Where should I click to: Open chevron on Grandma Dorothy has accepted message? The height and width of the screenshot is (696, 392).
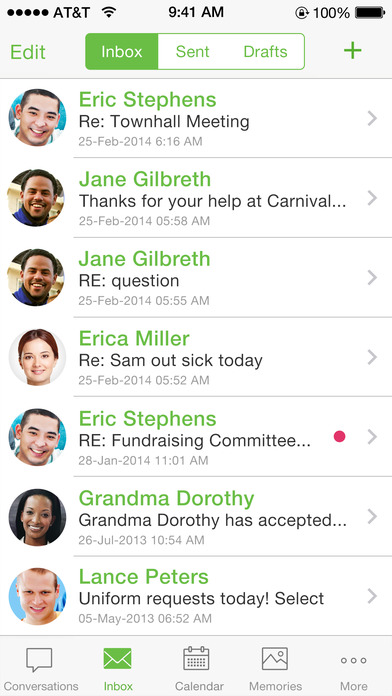(372, 517)
